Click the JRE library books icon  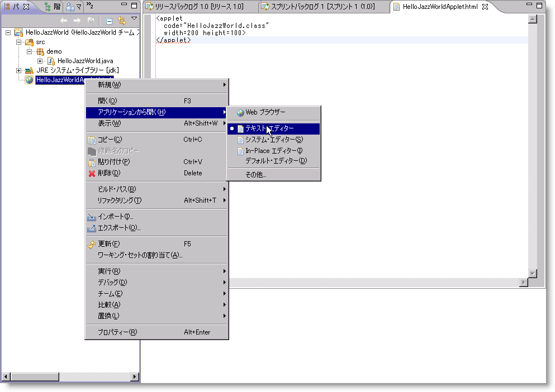(30, 70)
